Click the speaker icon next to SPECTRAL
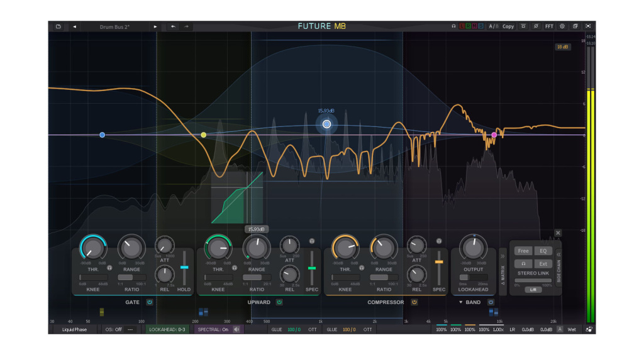 pyautogui.click(x=236, y=329)
